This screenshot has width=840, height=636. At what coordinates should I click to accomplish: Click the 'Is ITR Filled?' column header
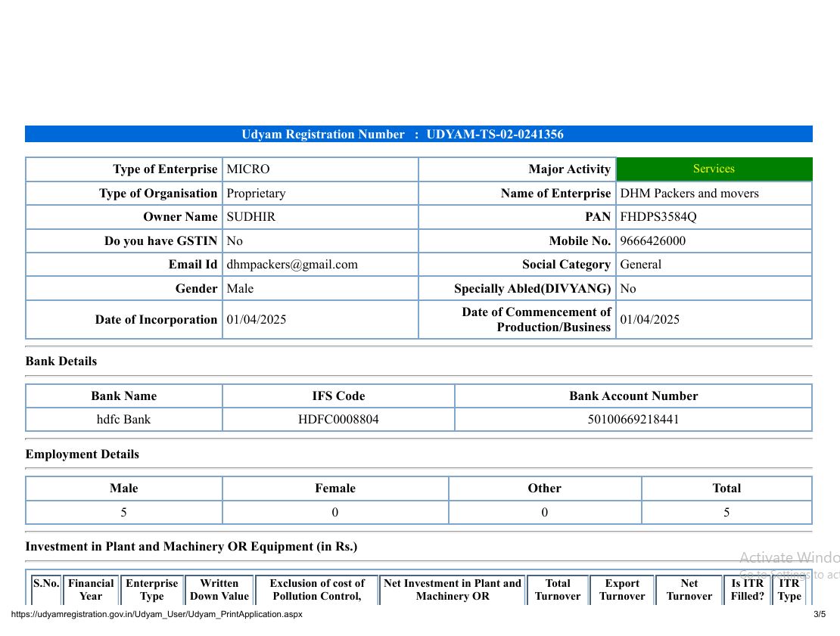click(748, 590)
